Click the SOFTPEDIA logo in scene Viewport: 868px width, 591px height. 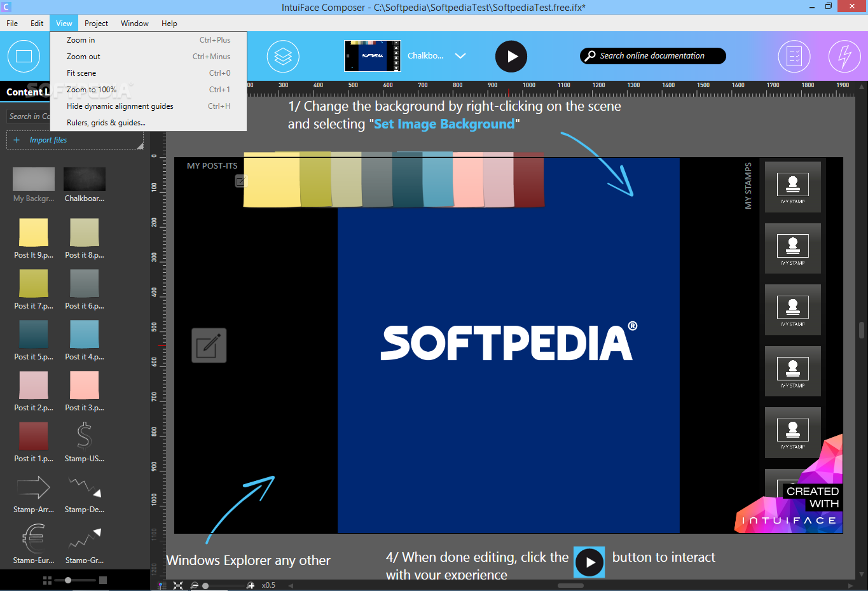(509, 342)
